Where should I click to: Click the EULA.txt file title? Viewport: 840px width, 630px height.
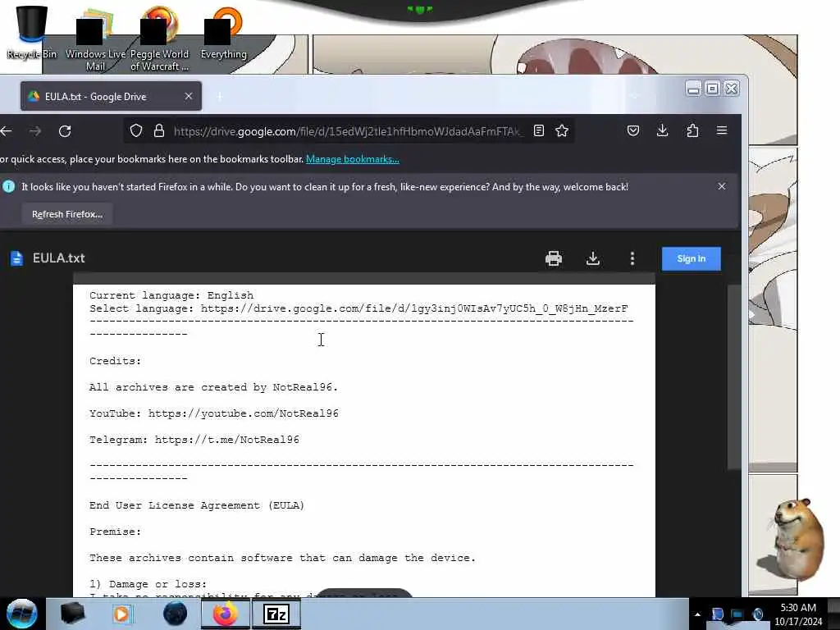(59, 258)
